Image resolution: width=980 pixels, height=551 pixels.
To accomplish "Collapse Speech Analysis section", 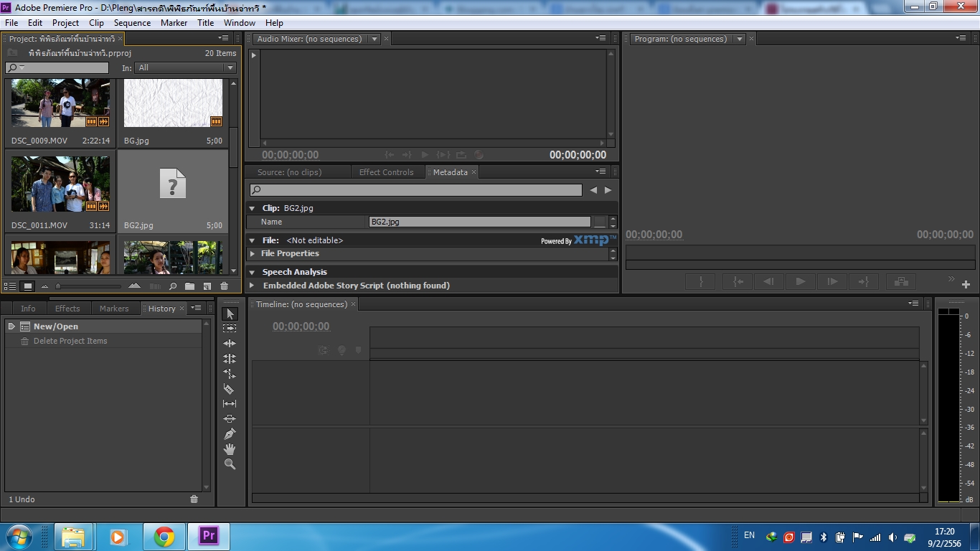I will click(x=252, y=272).
